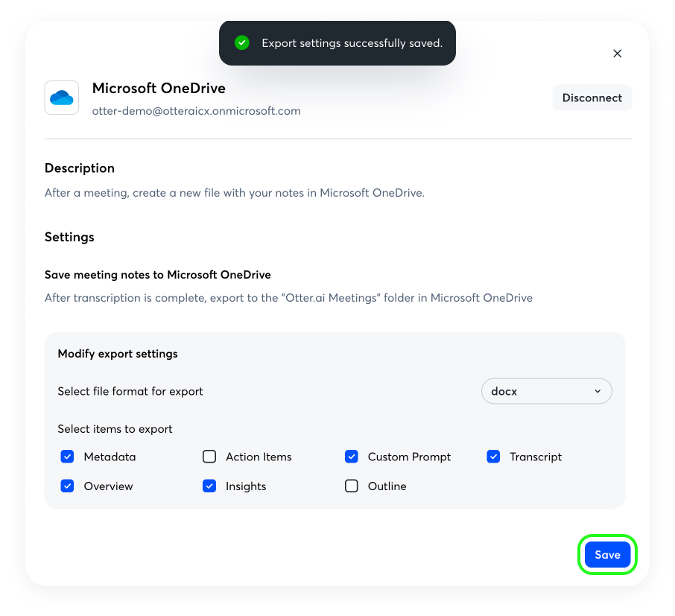
Task: Click the Description heading
Action: point(80,168)
